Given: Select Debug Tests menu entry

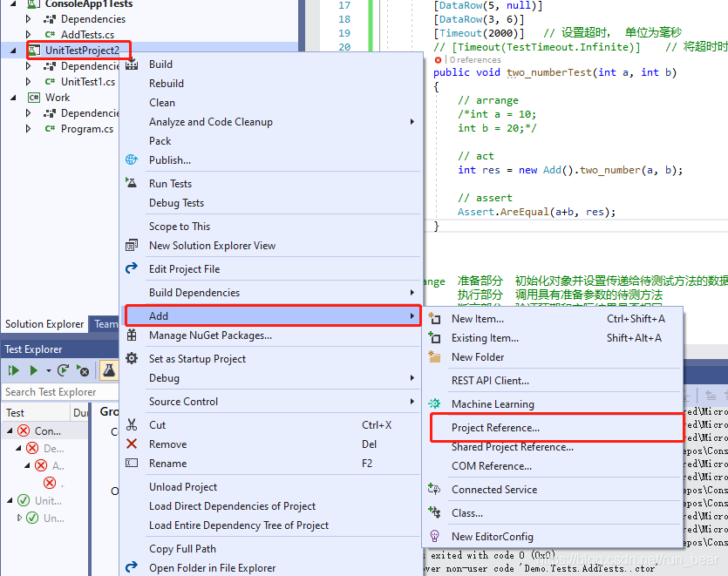Looking at the screenshot, I should tap(272, 203).
